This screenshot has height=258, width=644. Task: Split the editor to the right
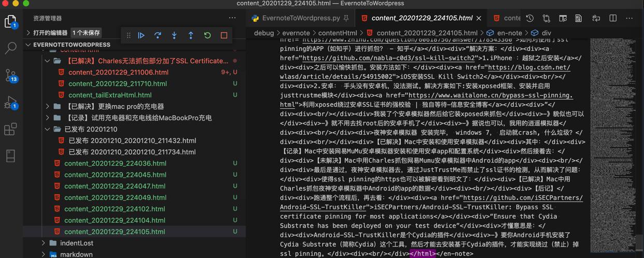(613, 18)
